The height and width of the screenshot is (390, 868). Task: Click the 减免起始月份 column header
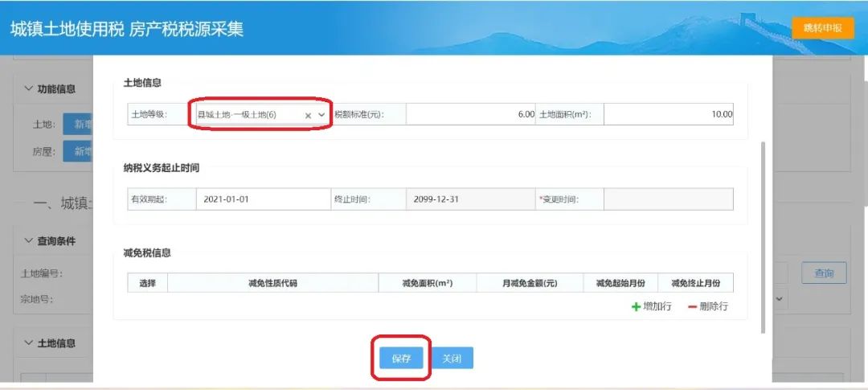click(620, 283)
